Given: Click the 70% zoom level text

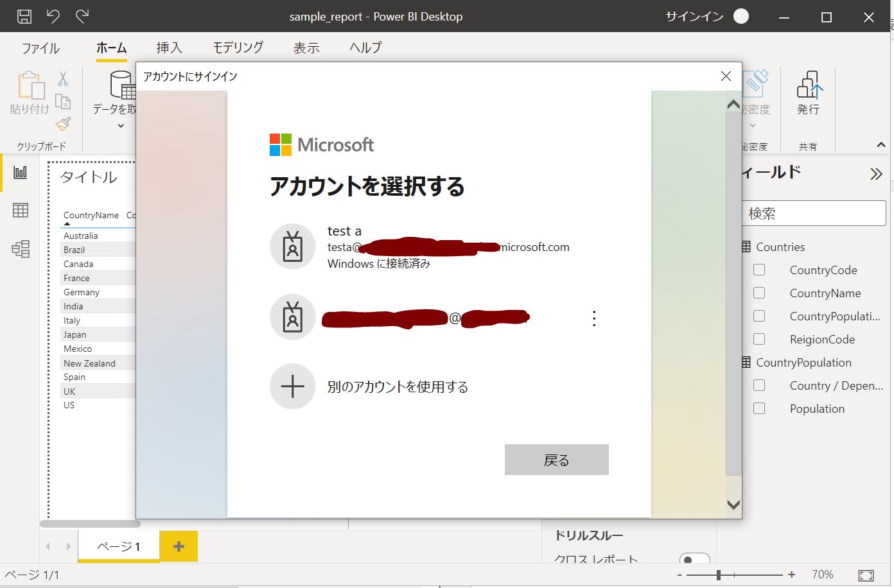Looking at the screenshot, I should coord(823,575).
